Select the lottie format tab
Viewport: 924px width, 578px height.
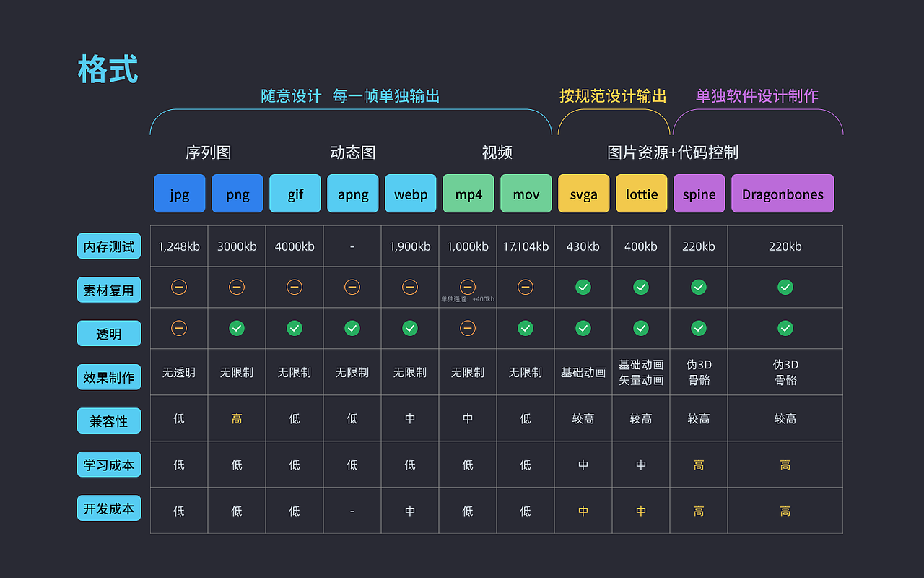point(641,193)
